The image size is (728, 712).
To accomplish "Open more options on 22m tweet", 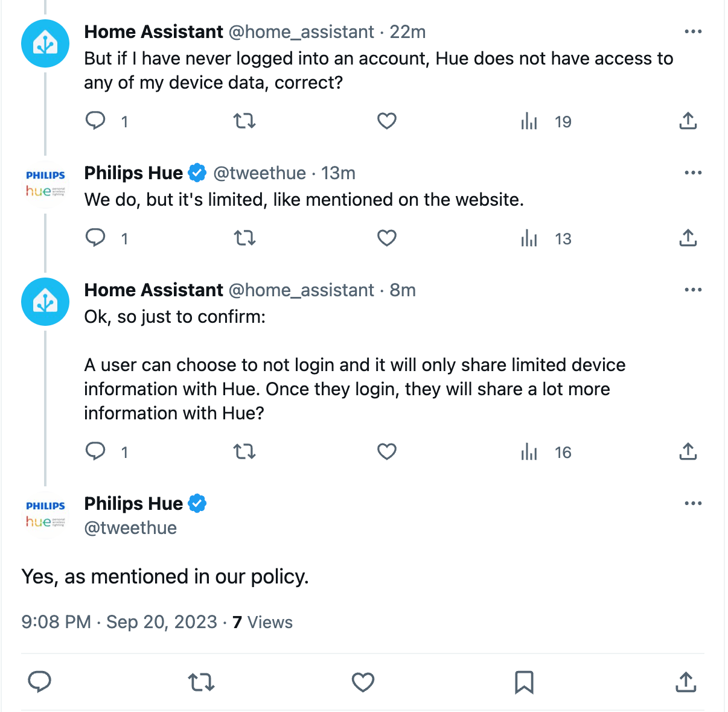I will coord(693,31).
